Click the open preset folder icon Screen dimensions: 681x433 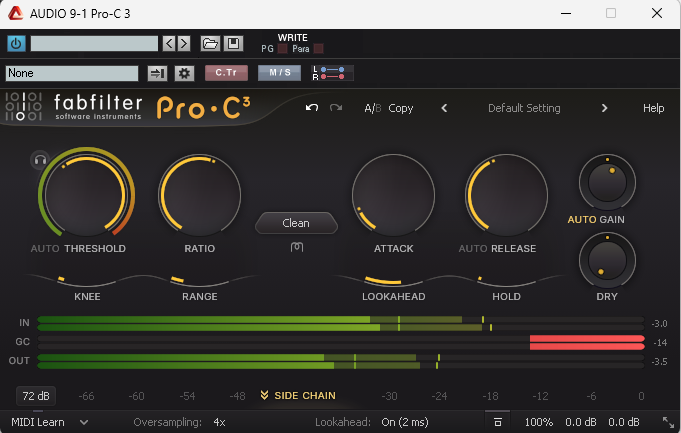(x=210, y=43)
